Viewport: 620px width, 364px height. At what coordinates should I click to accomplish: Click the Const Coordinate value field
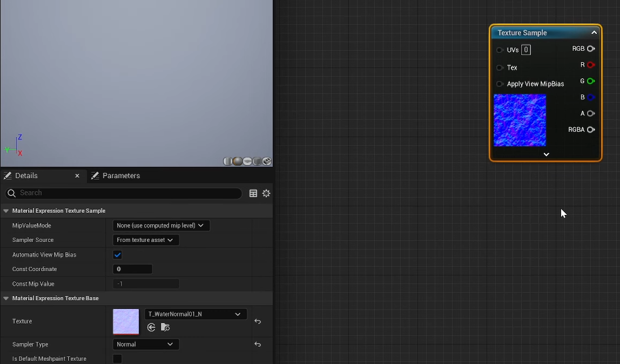pos(132,269)
